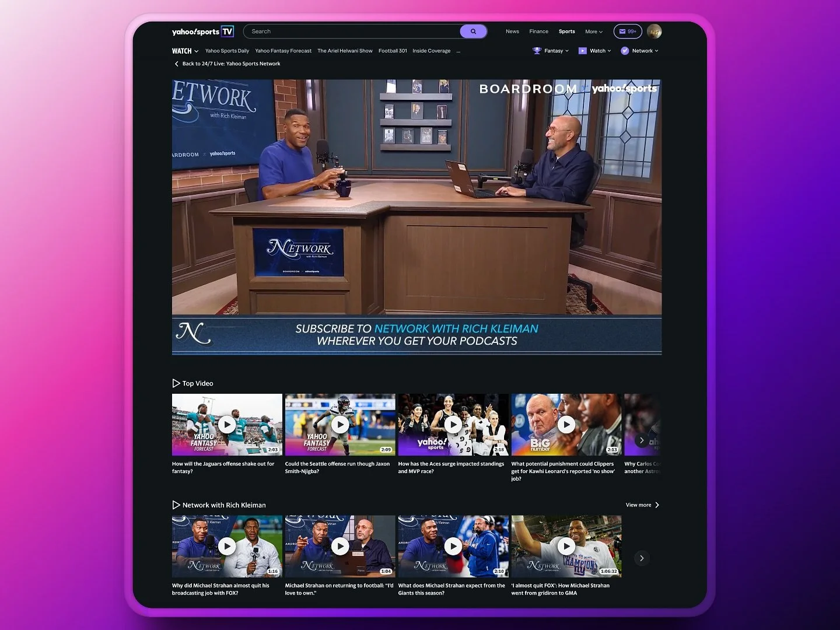Open the More dropdown in the header
840x630 pixels.
coord(593,32)
